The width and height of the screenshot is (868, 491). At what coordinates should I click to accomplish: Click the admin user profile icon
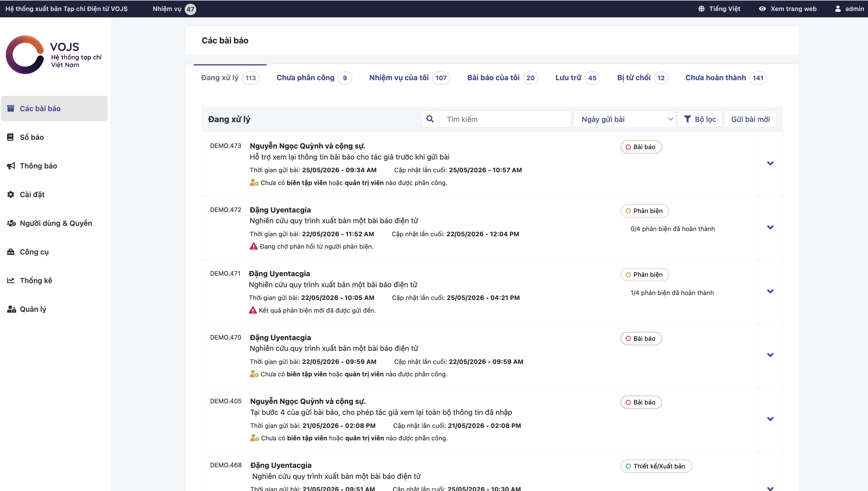coord(838,9)
